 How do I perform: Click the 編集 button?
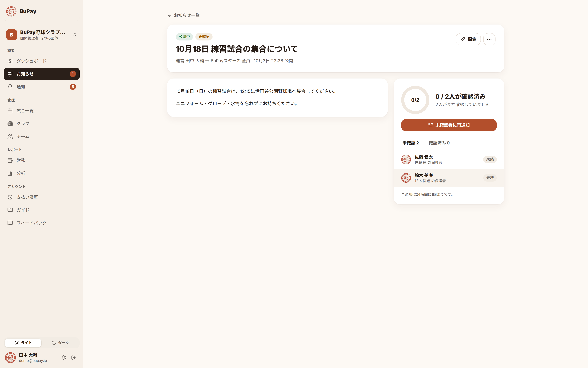[468, 39]
